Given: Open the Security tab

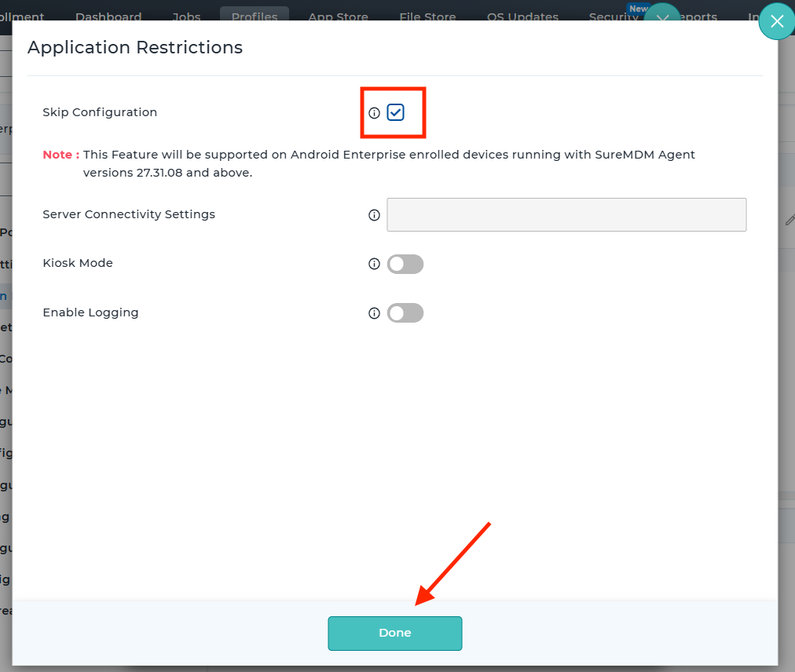Looking at the screenshot, I should [613, 16].
